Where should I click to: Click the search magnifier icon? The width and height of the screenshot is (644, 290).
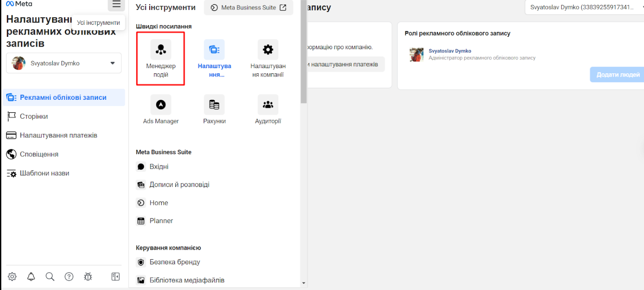click(x=50, y=277)
